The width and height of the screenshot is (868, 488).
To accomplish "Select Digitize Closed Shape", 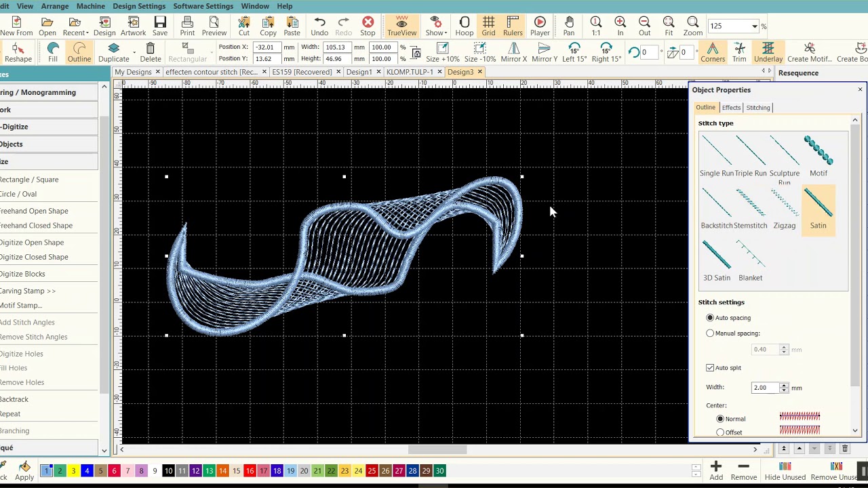I will click(34, 257).
